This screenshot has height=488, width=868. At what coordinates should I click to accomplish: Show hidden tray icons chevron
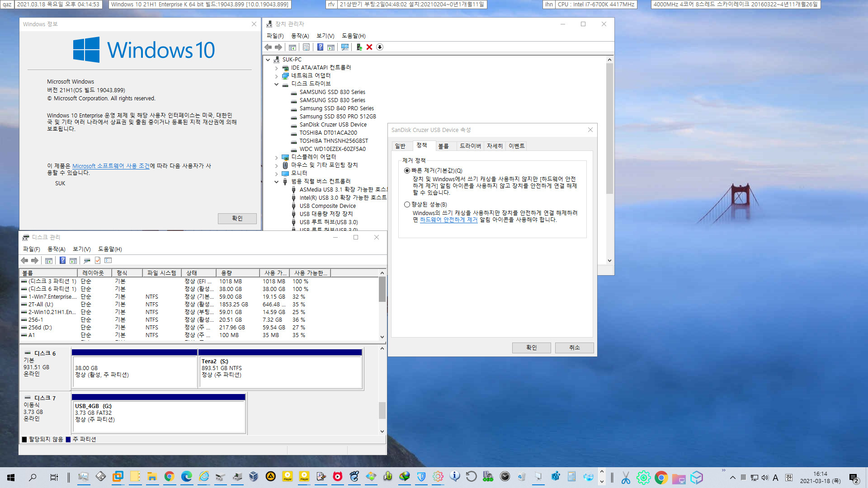point(732,478)
